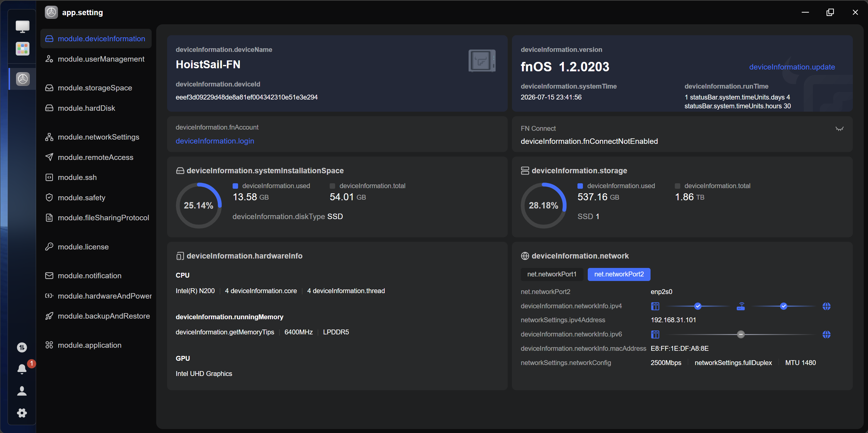Click the deviceInformation.login link
This screenshot has height=433, width=868.
[215, 141]
